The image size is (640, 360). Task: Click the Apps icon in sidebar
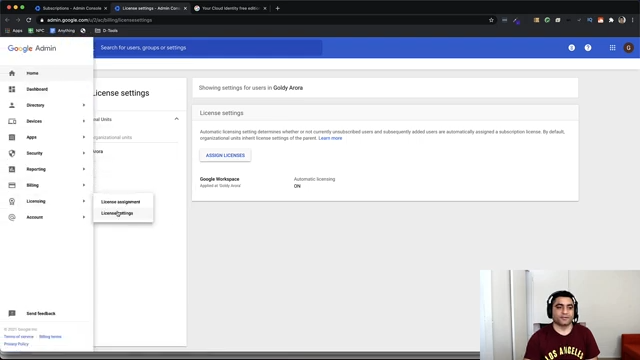12,137
